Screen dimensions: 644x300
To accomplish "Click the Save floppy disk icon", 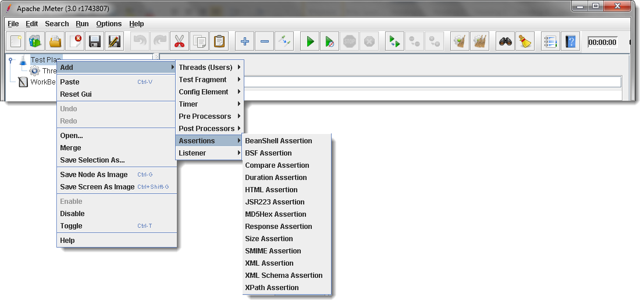I will (x=95, y=41).
